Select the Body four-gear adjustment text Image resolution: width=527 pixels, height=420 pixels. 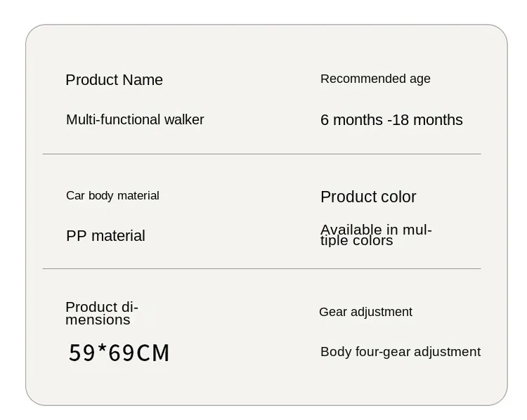(401, 352)
